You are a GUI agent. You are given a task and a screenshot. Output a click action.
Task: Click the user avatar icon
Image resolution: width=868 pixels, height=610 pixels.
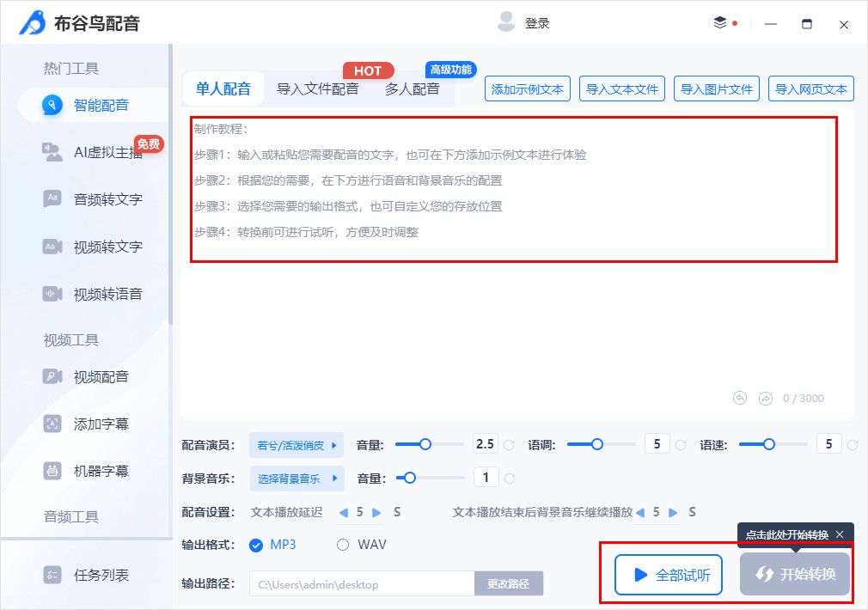tap(506, 22)
